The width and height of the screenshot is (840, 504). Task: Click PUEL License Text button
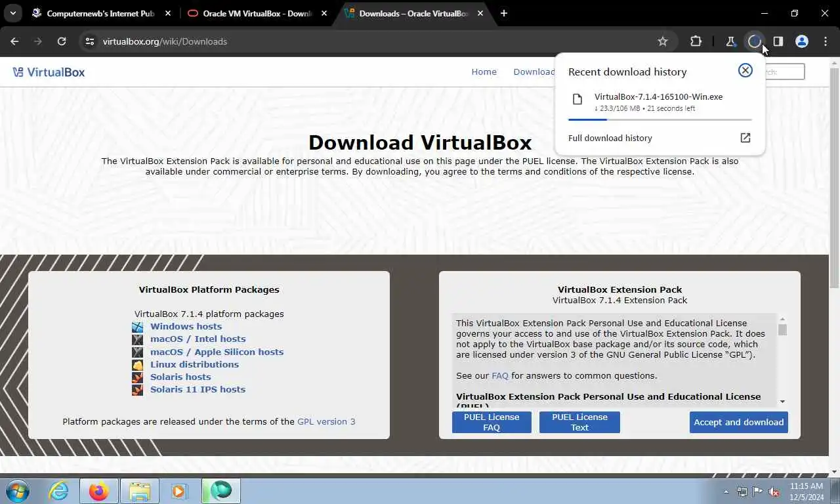[x=579, y=422]
